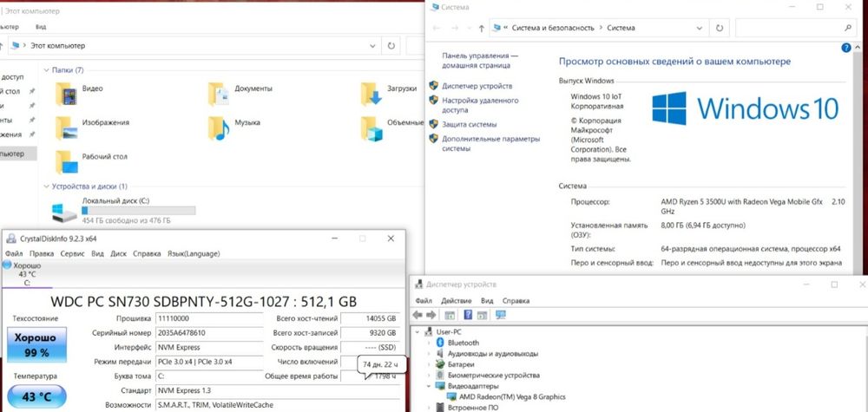868x412 pixels.
Task: Click total host writes value 9320 GB
Action: [x=370, y=333]
